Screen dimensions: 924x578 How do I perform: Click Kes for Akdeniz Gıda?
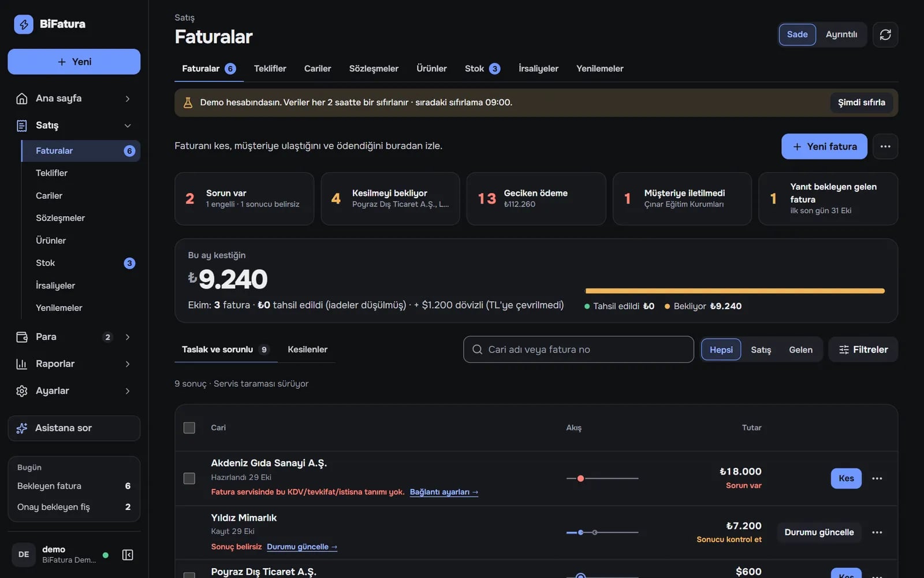[x=846, y=479]
